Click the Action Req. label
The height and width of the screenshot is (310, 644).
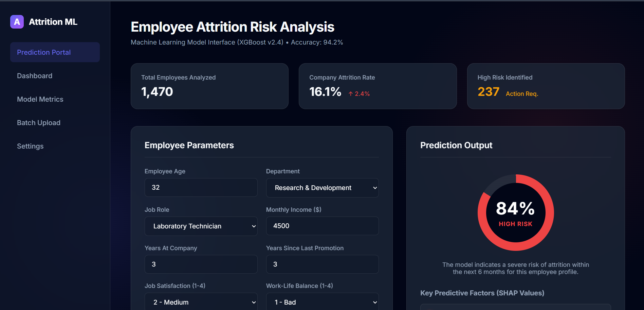point(522,94)
